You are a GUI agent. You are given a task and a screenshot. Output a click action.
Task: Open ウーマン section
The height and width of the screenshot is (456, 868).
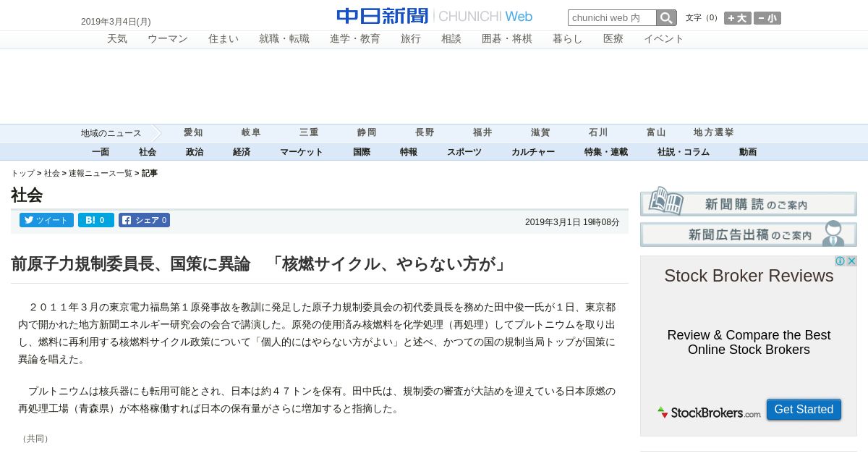click(x=168, y=39)
